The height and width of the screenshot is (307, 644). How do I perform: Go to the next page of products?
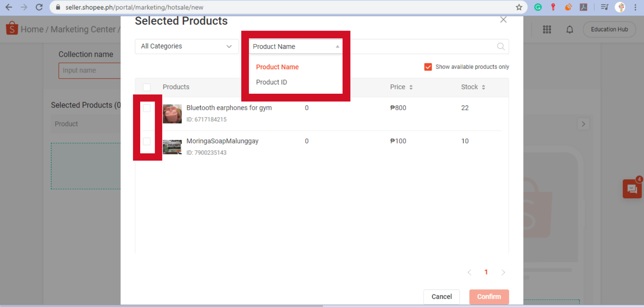(x=503, y=272)
